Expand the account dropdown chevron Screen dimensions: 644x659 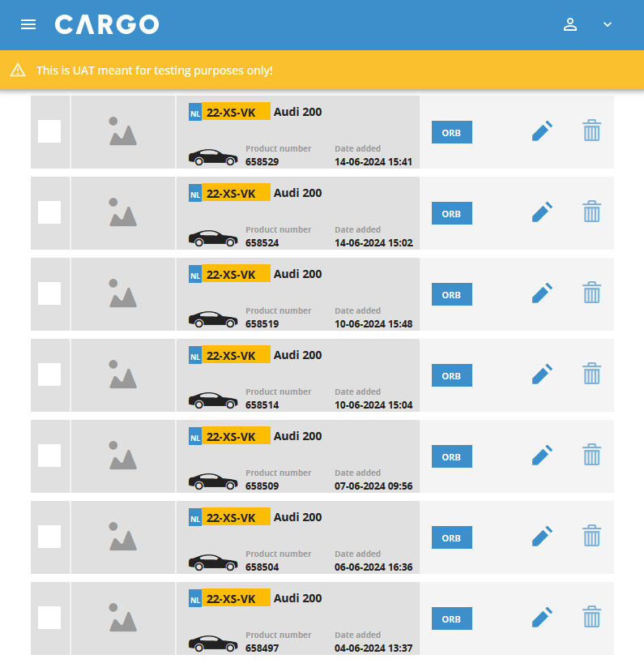tap(608, 24)
